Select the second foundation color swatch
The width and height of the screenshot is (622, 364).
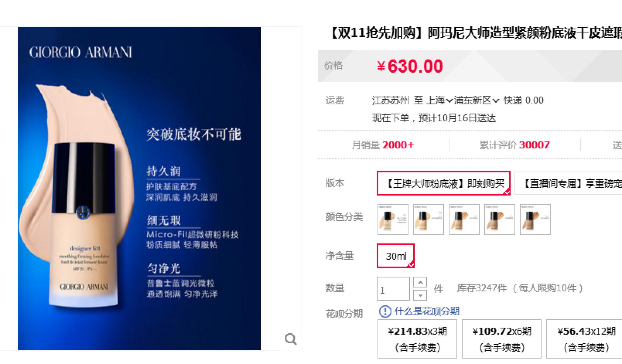tap(428, 219)
